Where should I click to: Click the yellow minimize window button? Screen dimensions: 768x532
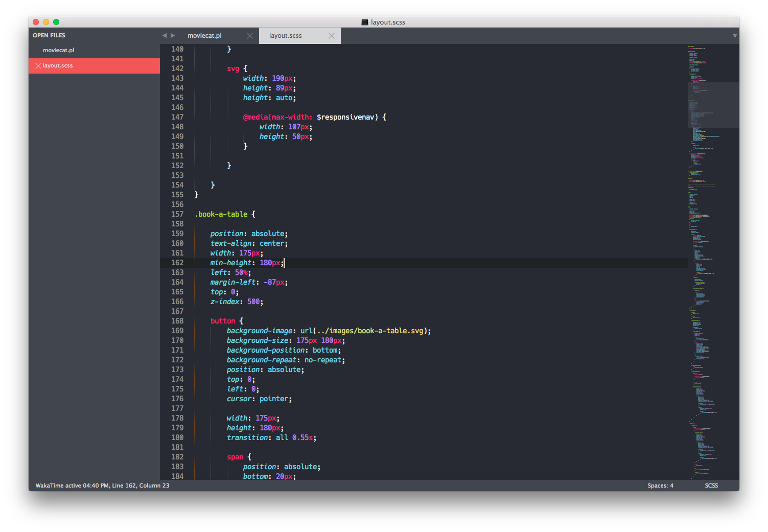[x=46, y=22]
